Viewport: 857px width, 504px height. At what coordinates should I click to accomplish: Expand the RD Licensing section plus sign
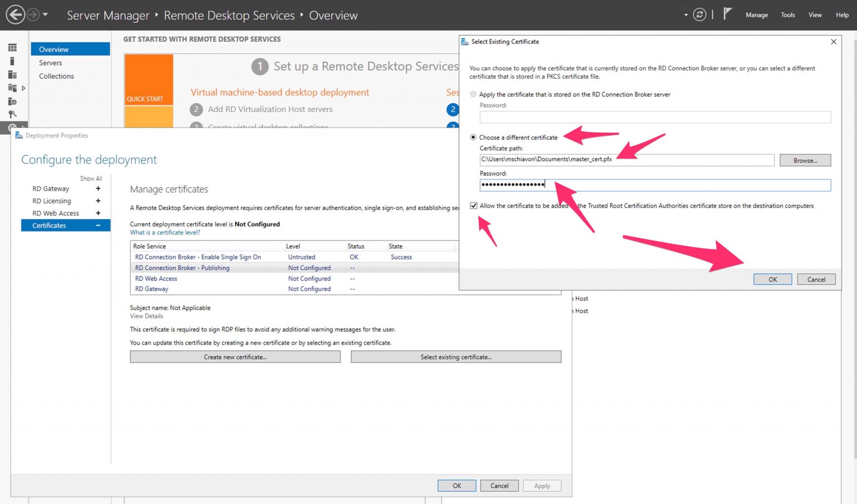click(98, 201)
